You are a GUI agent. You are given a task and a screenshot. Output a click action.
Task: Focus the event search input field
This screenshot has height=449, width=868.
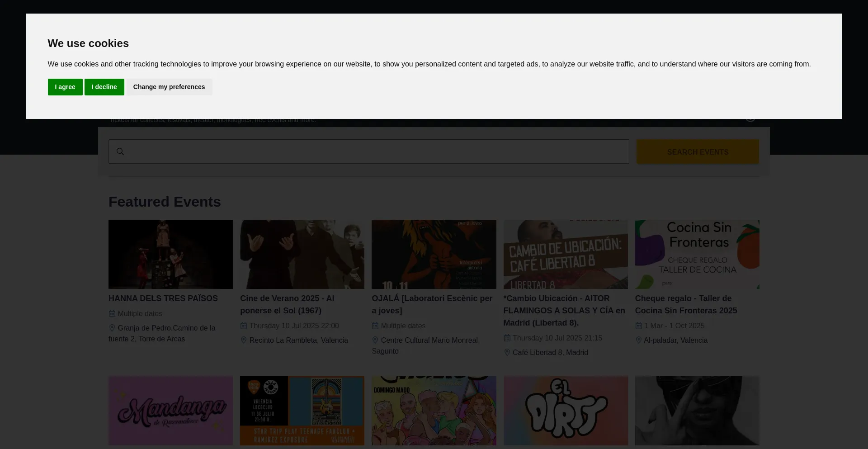(x=369, y=151)
